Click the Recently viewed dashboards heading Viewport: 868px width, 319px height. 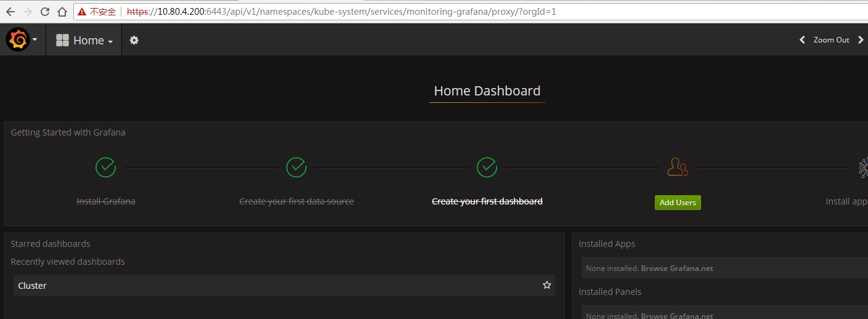pyautogui.click(x=68, y=262)
